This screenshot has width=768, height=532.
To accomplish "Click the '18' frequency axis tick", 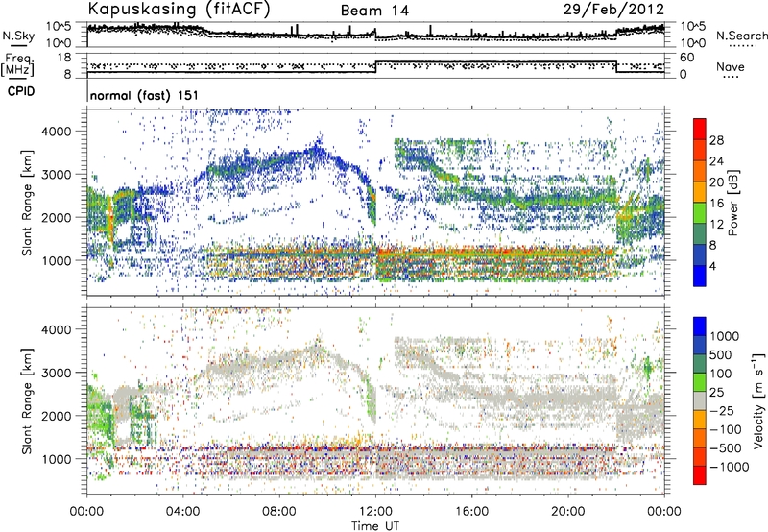I will pos(64,57).
